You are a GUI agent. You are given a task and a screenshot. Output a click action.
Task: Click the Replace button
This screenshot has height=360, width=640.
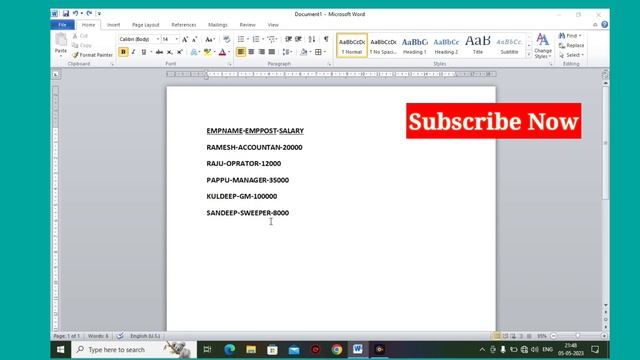(x=571, y=45)
